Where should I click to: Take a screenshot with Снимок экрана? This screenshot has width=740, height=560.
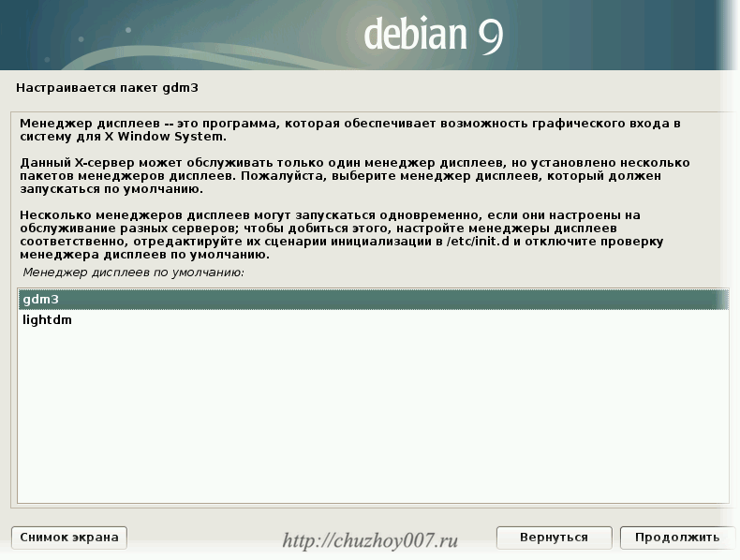pyautogui.click(x=69, y=538)
